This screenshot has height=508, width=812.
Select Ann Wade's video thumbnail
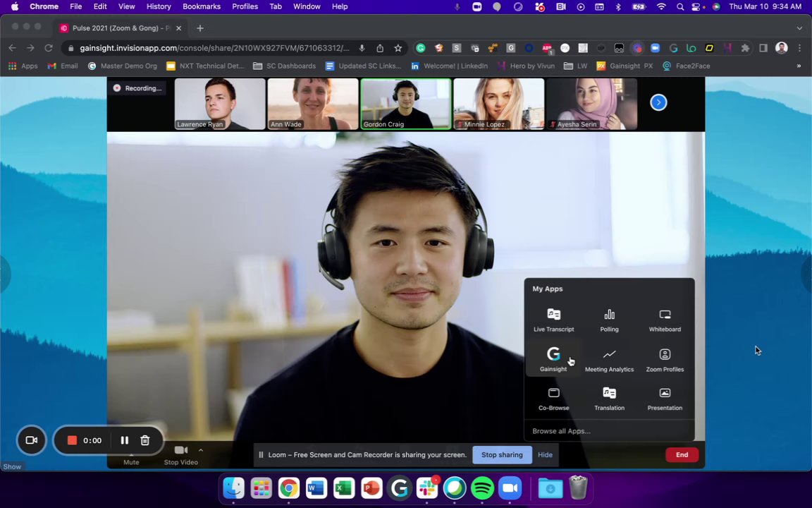pyautogui.click(x=313, y=104)
